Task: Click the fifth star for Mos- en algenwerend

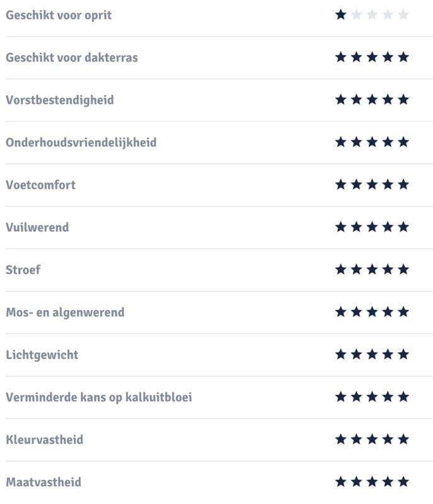Action: (403, 312)
